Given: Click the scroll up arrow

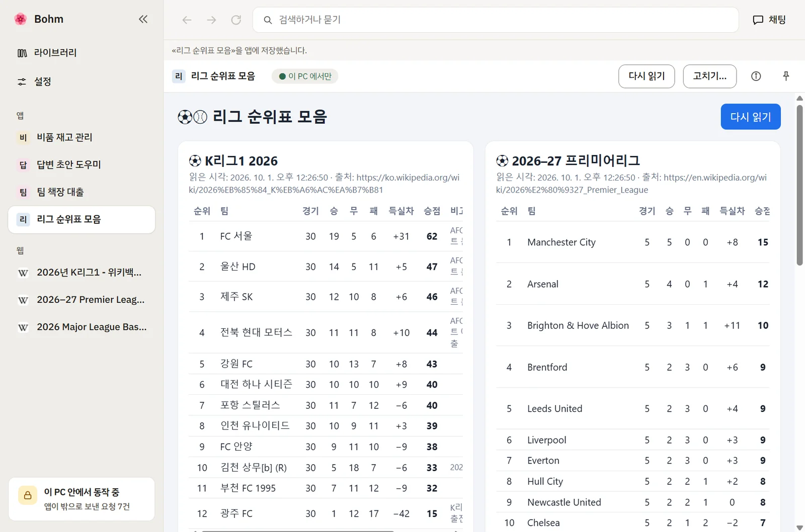Looking at the screenshot, I should [799, 99].
